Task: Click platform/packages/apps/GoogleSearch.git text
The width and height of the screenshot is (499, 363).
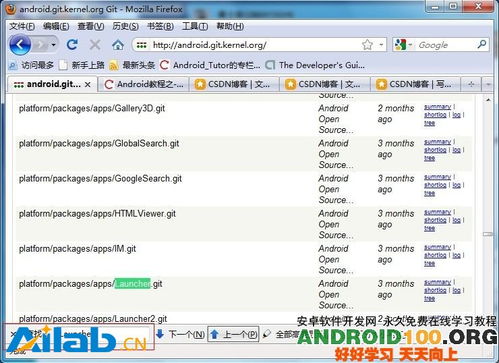Action: (x=100, y=179)
